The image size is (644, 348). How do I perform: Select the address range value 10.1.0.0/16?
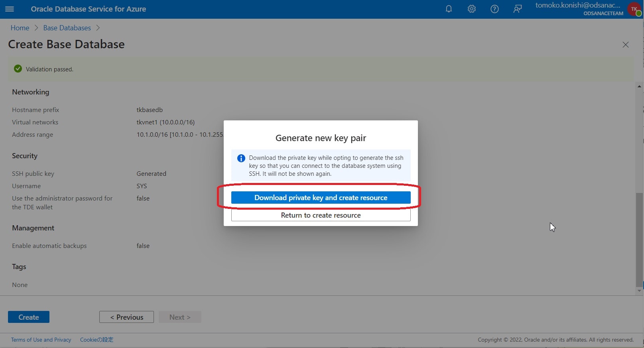point(180,134)
